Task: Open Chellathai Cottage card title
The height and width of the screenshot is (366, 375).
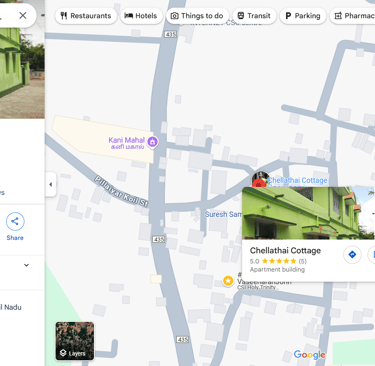Action: point(285,251)
